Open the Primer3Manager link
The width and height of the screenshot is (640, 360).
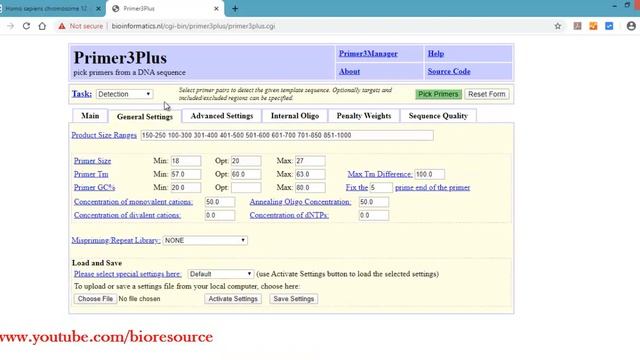click(x=368, y=53)
